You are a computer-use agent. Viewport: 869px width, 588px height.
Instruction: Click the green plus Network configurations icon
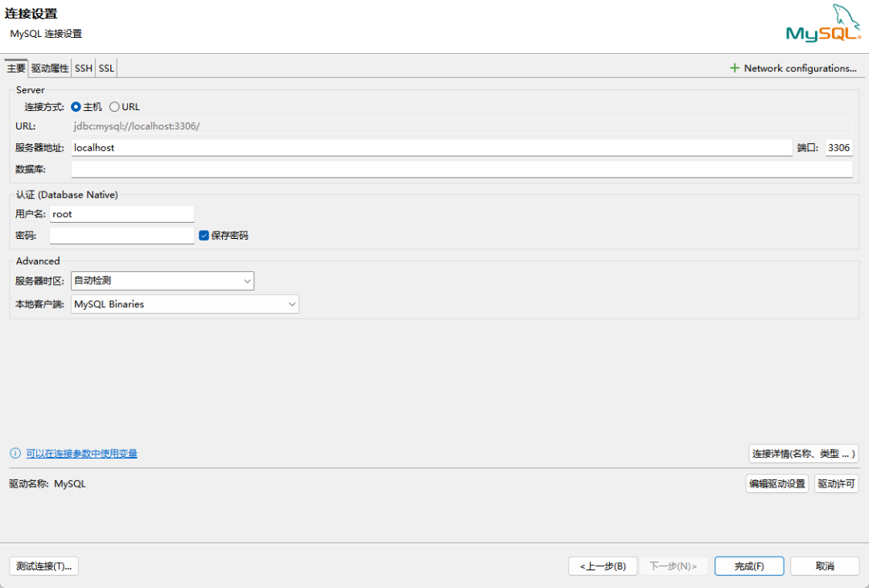pyautogui.click(x=735, y=68)
